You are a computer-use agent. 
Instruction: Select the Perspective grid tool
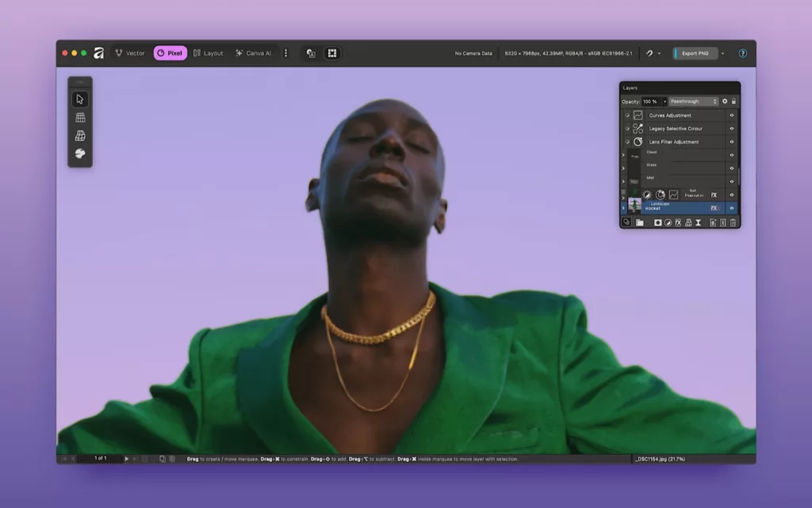coord(80,117)
